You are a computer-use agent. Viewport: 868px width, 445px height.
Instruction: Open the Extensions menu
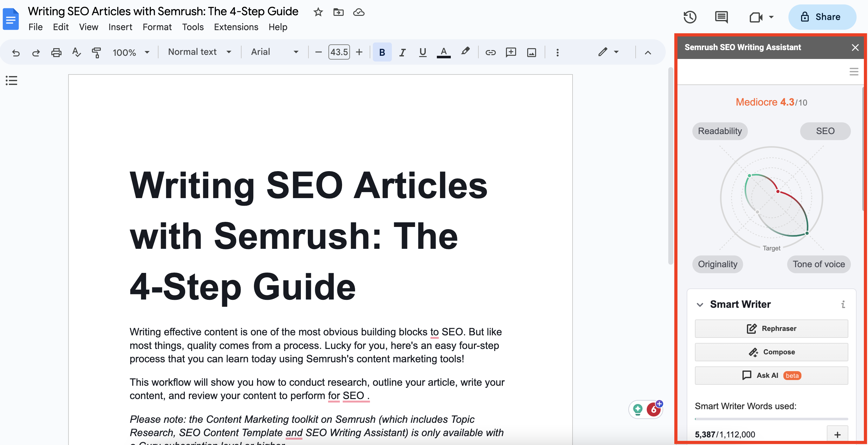[236, 27]
